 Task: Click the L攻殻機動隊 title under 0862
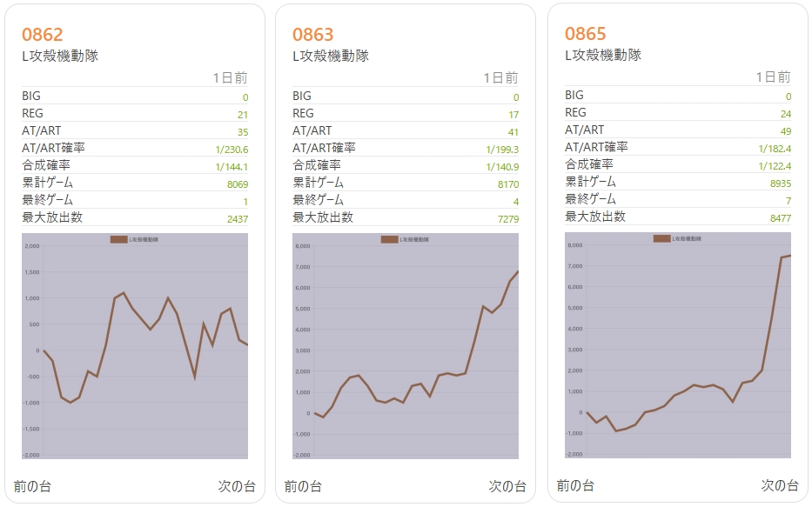pyautogui.click(x=60, y=56)
